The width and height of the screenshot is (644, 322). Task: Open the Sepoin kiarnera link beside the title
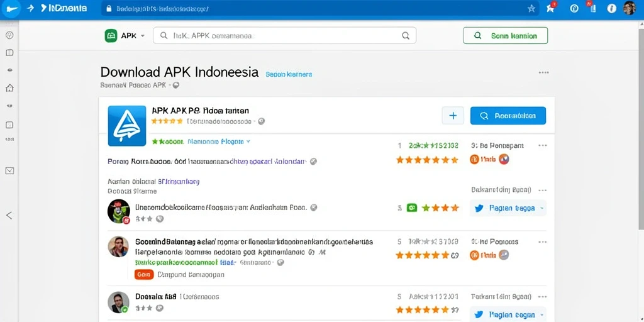[289, 74]
